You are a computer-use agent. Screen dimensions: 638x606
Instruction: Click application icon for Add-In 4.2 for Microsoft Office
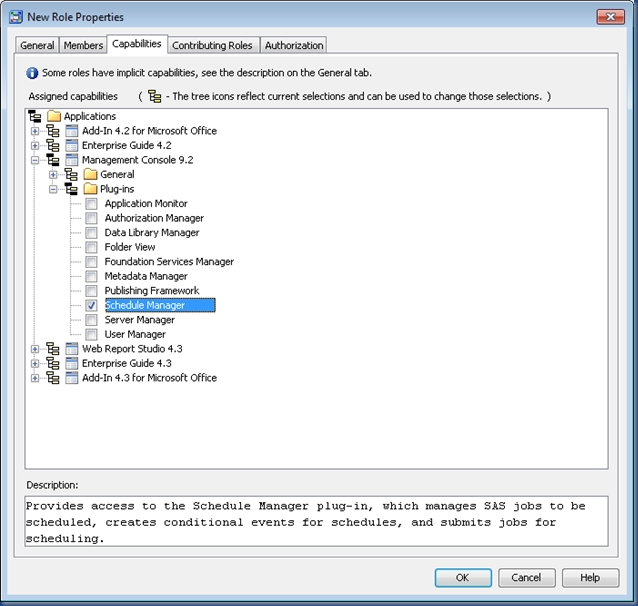coord(72,131)
